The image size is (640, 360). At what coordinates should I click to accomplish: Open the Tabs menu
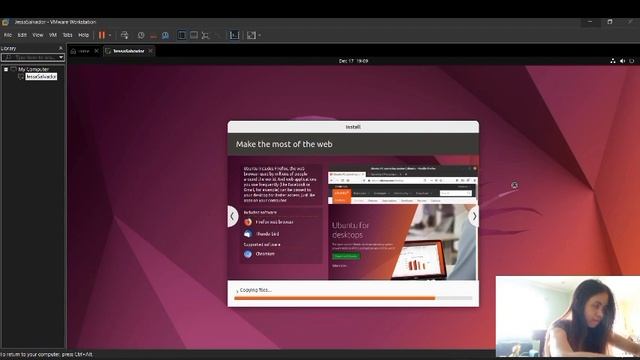(x=67, y=35)
